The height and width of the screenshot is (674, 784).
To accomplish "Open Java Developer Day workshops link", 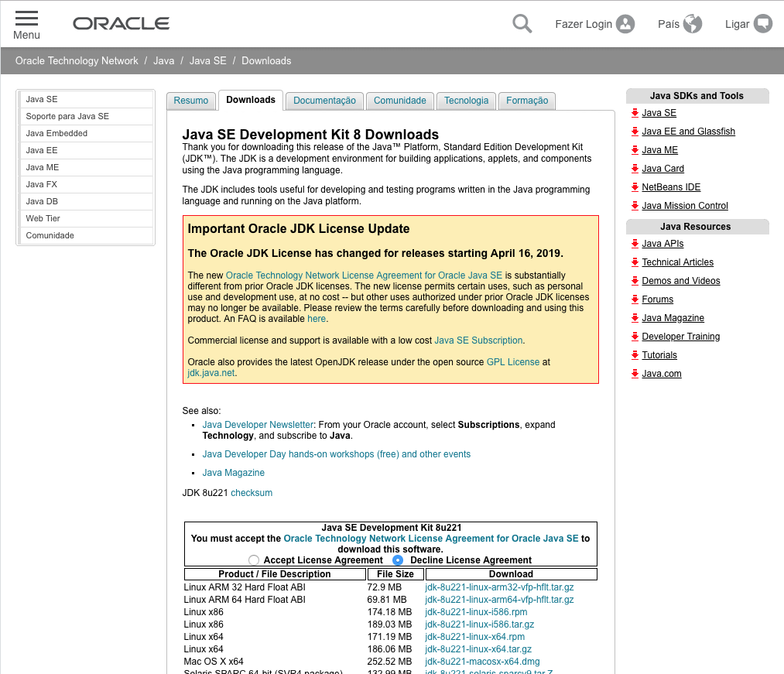I will (337, 454).
